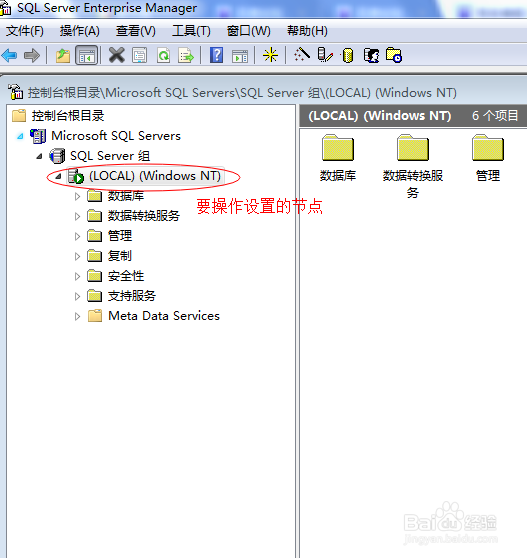The height and width of the screenshot is (558, 527).
Task: Collapse the Microsoft SQL Servers node
Action: 21,136
